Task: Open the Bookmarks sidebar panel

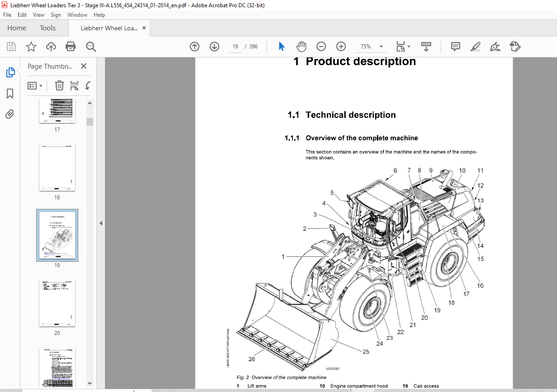Action: (x=10, y=94)
